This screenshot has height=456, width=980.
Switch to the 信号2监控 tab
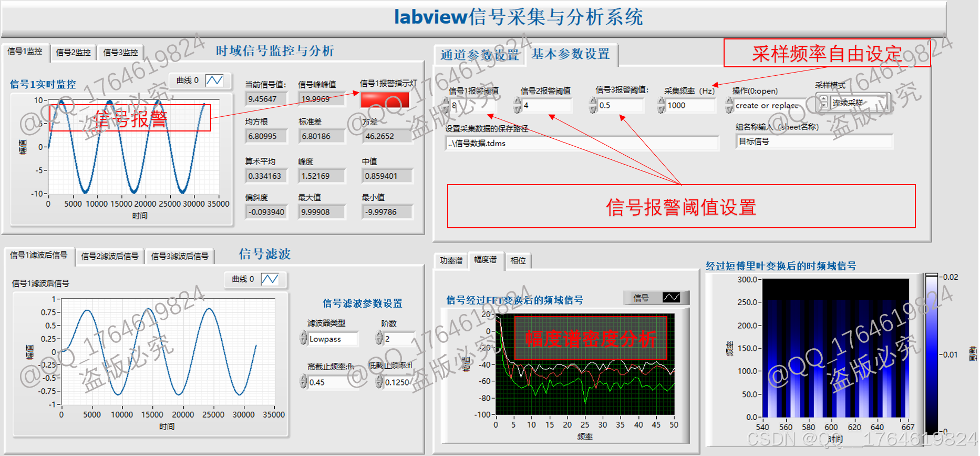click(73, 53)
